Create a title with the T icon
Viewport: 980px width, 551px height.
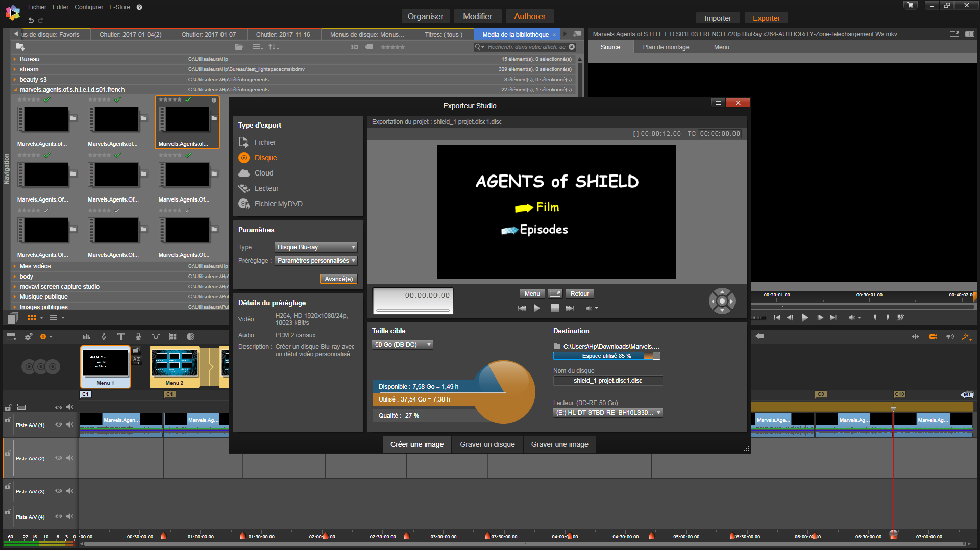(x=121, y=337)
